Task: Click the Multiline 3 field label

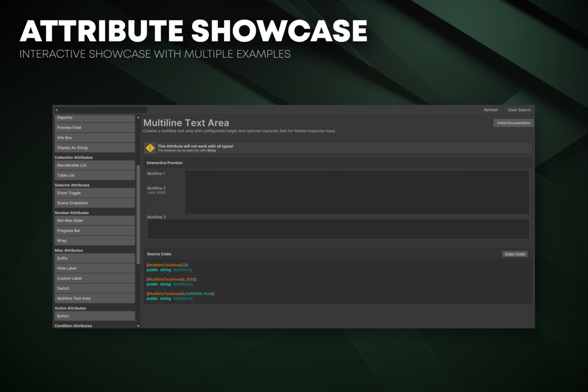Action: (156, 217)
